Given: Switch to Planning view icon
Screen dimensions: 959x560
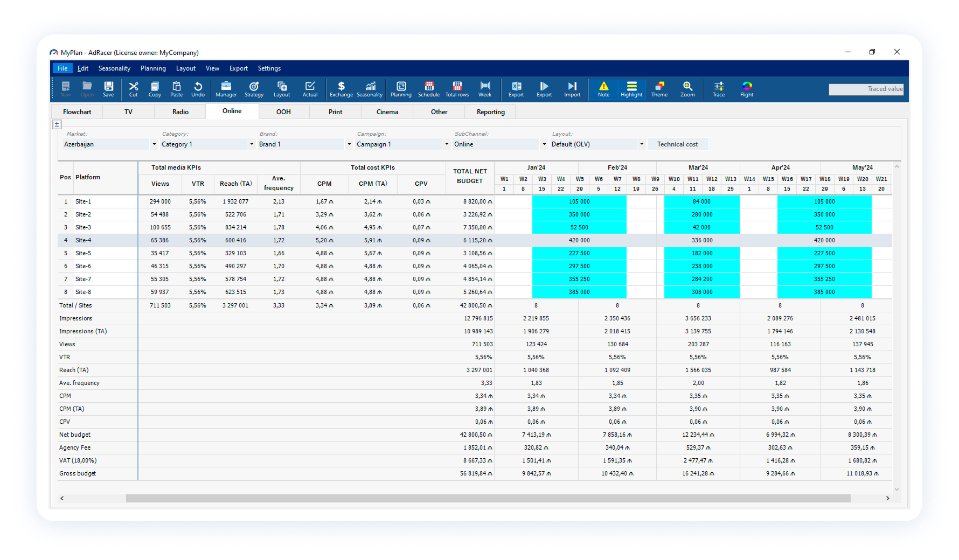Looking at the screenshot, I should pos(401,89).
